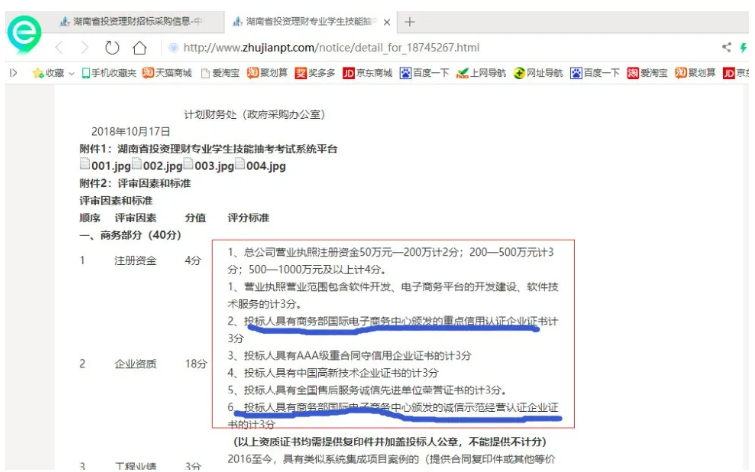Open the 天猫商城 bookmark
This screenshot has width=755, height=472.
click(x=166, y=73)
